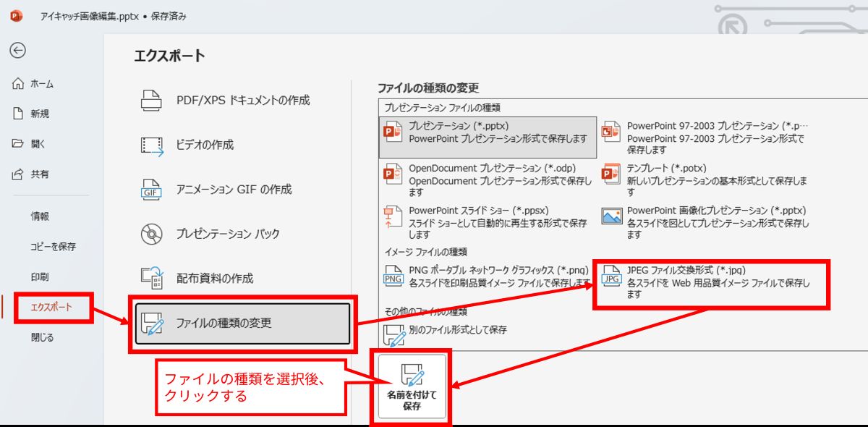Click the アニメーション GIF icon

pos(151,190)
